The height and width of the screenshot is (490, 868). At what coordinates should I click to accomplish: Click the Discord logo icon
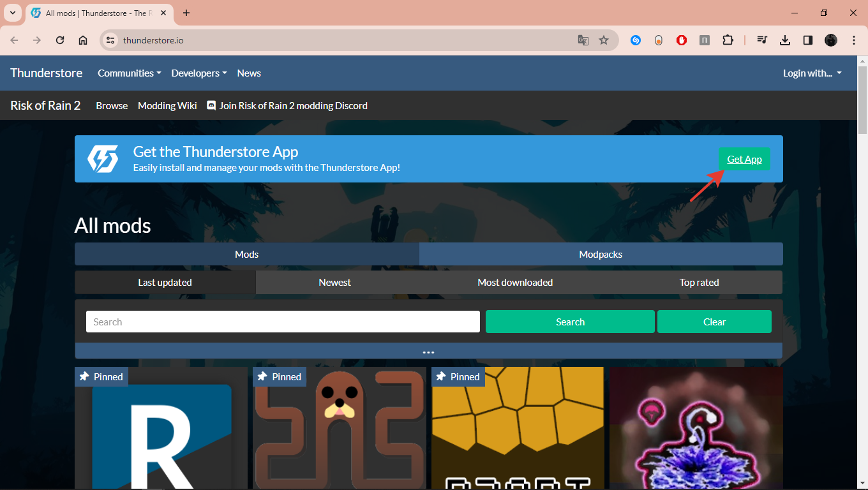pos(211,105)
